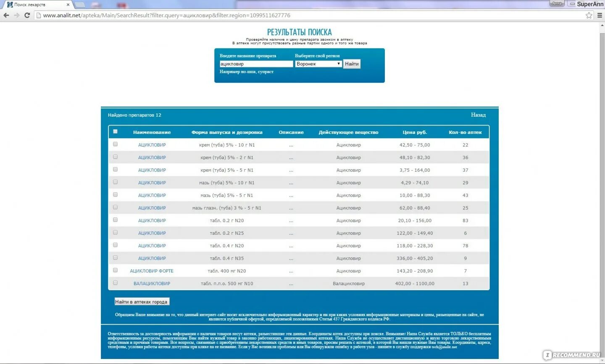605x364 pixels.
Task: Open АЦИКЛОВИР link for табл. 0.2 г N20
Action: click(152, 220)
